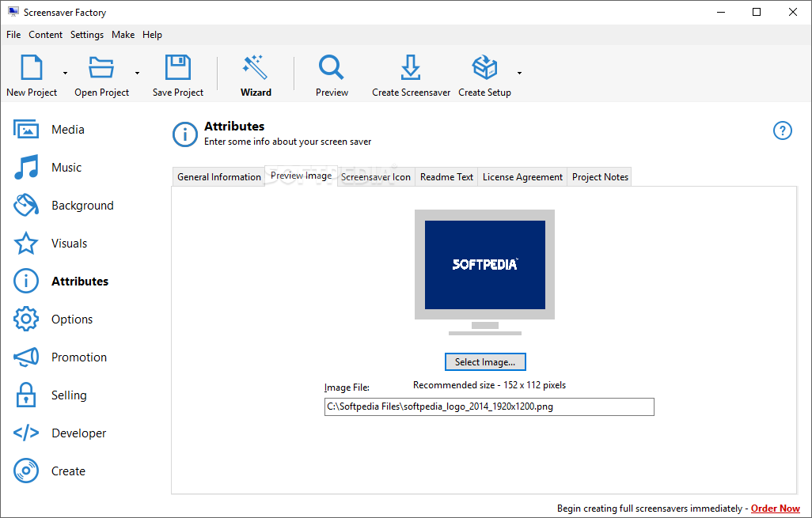This screenshot has height=518, width=812.
Task: Switch to the License Agreement tab
Action: [522, 177]
